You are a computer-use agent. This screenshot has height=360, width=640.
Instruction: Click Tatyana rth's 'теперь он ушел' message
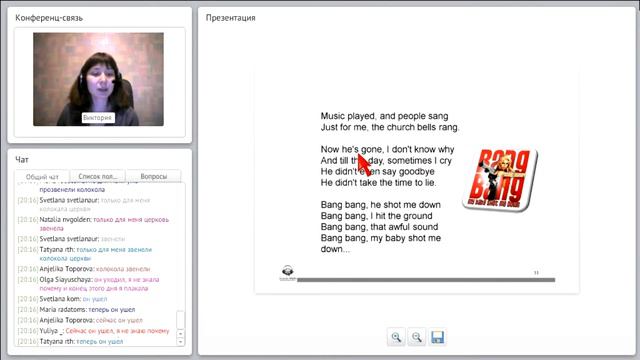70,341
